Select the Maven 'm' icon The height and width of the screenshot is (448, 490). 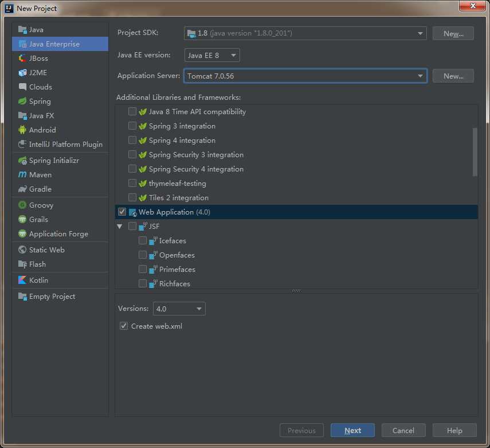[22, 174]
